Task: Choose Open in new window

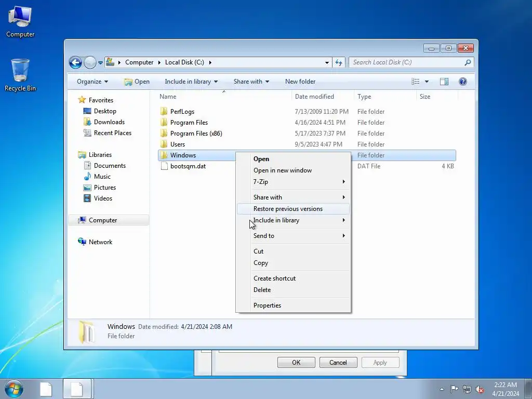Action: click(x=293, y=170)
